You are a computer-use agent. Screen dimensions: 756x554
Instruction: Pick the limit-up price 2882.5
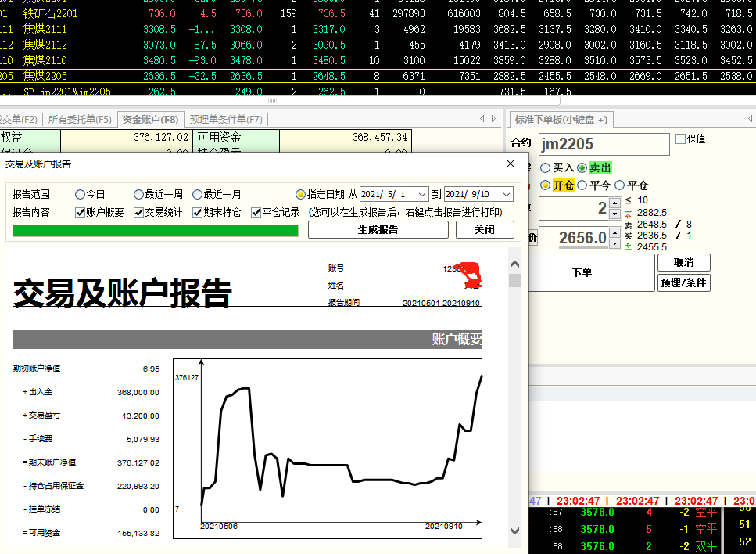651,213
